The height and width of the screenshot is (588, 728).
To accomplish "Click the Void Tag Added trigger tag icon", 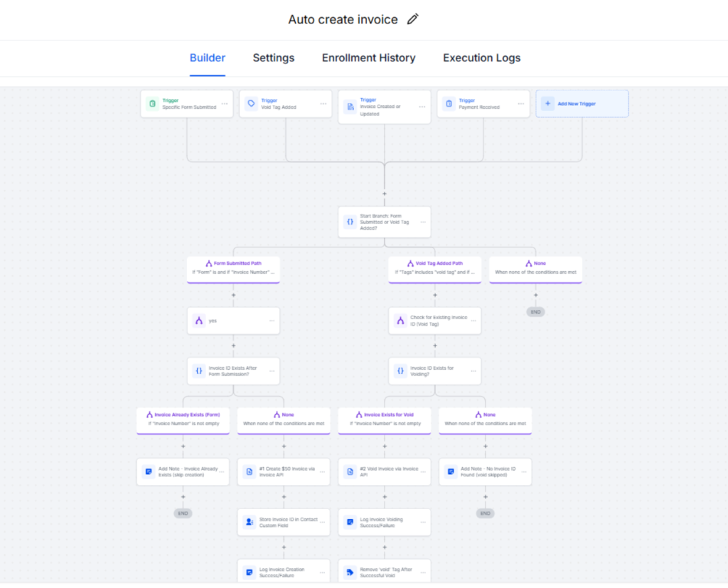I will click(251, 104).
